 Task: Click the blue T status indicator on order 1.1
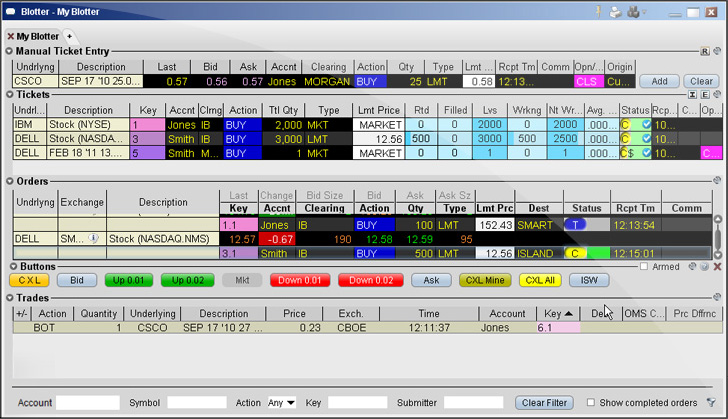tap(575, 225)
